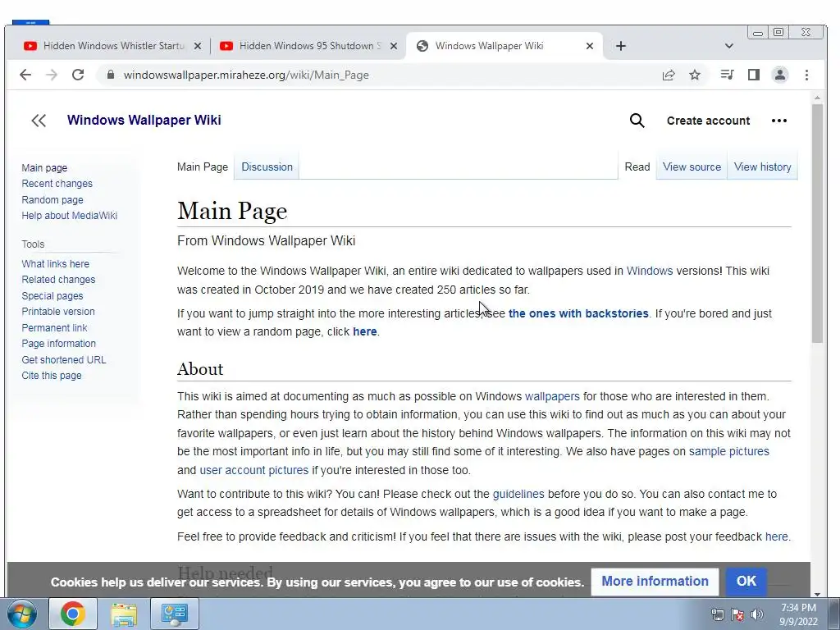Close the Hidden Windows 95 Shutdown tab
The height and width of the screenshot is (630, 840).
pyautogui.click(x=394, y=46)
